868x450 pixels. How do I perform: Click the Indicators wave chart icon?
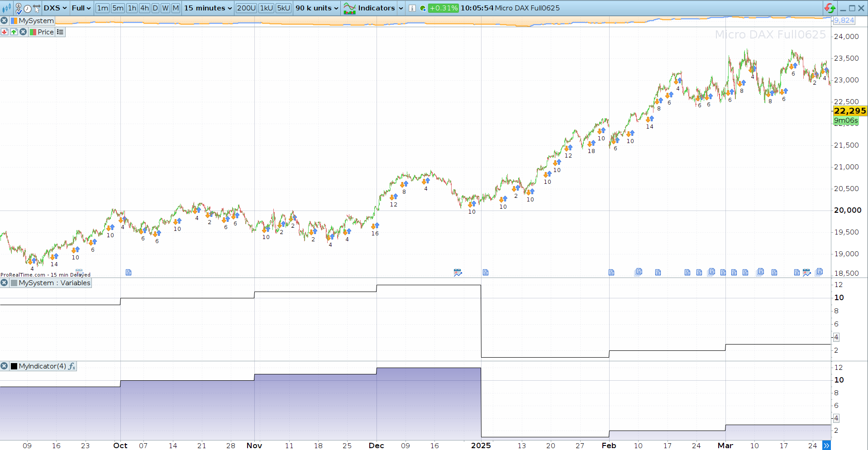point(349,8)
